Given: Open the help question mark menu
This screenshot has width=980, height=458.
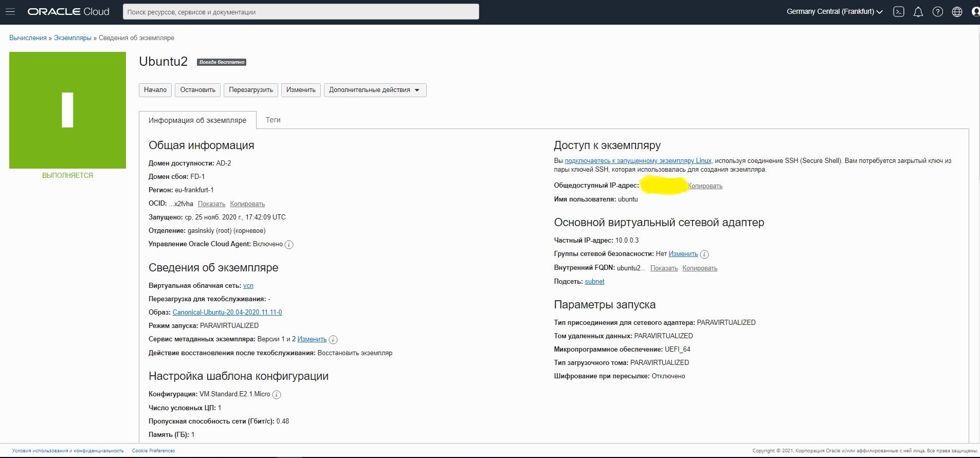Looking at the screenshot, I should [x=937, y=12].
